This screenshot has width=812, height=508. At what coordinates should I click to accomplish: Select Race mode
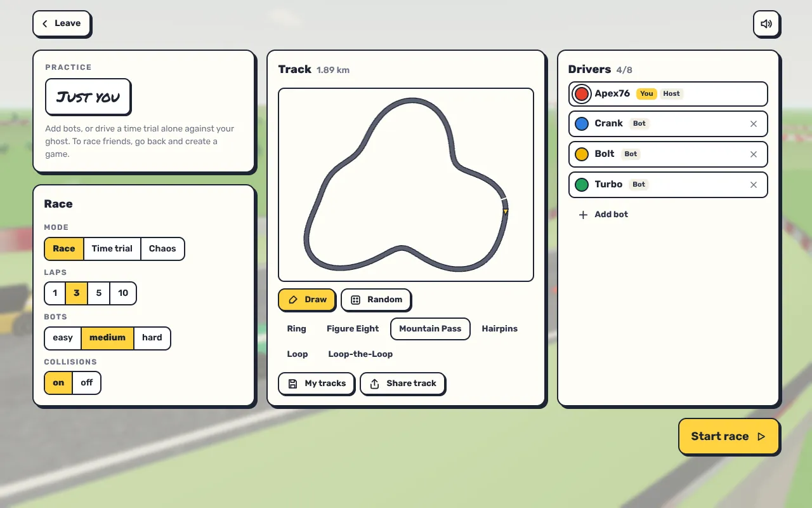pos(63,249)
